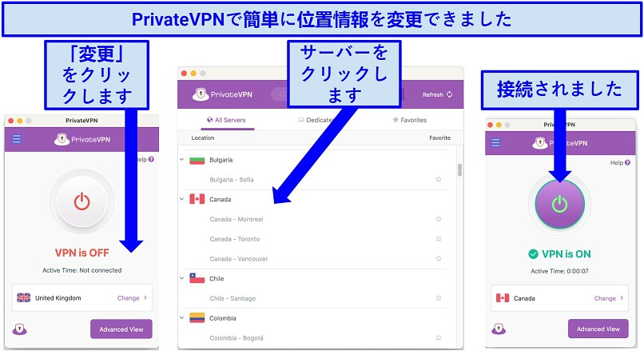The image size is (644, 351).
Task: Click Bulgaria flag icon
Action: [197, 160]
